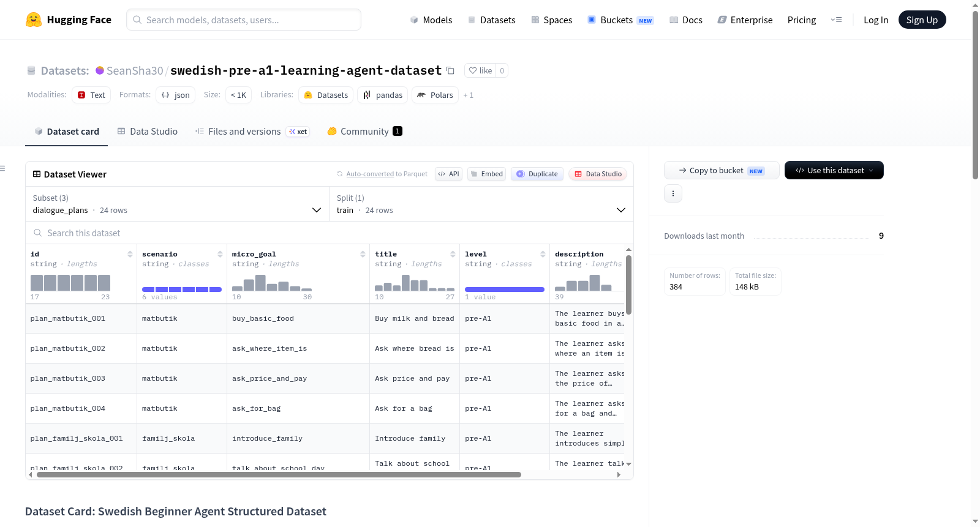
Task: Focus the Search models, datasets, users field
Action: [244, 20]
